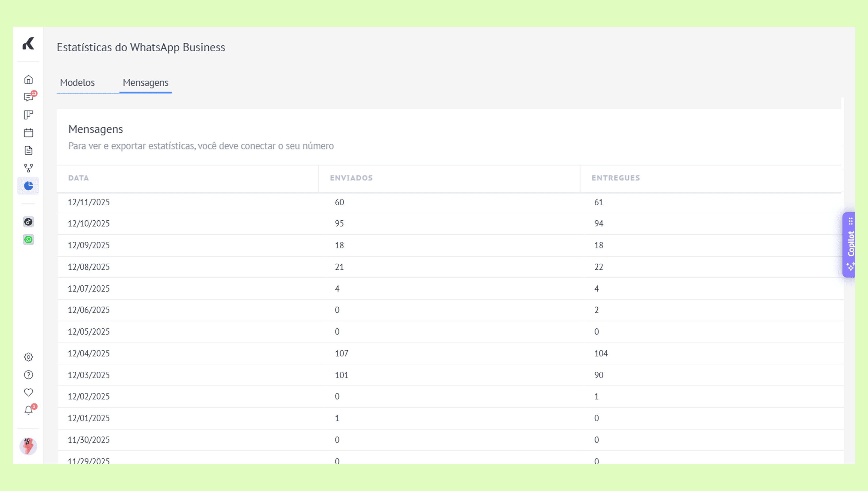Click the Kommo logo at top

(28, 44)
